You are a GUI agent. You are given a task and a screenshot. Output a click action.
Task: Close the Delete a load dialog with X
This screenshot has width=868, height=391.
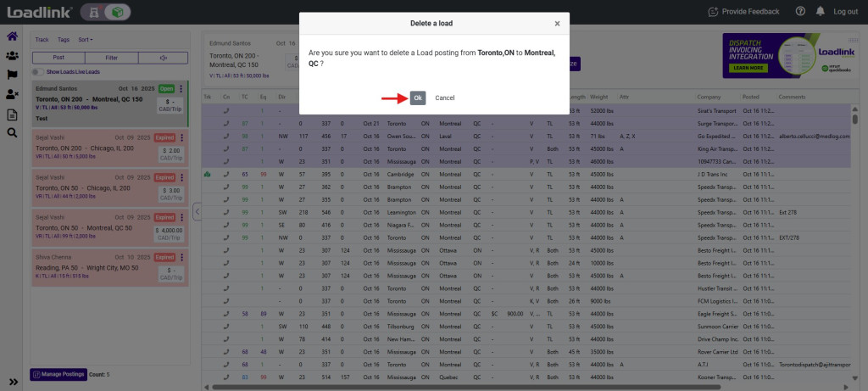(x=557, y=24)
